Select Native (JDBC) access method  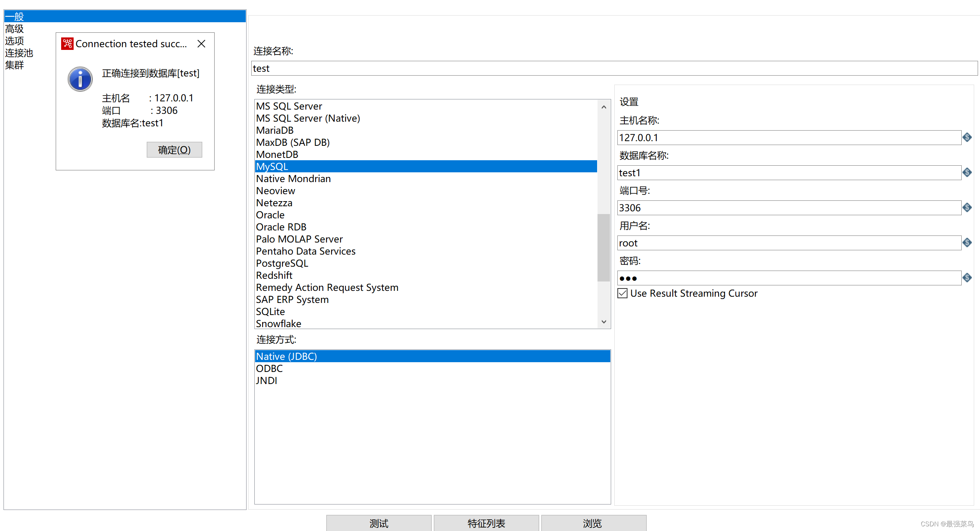tap(432, 356)
